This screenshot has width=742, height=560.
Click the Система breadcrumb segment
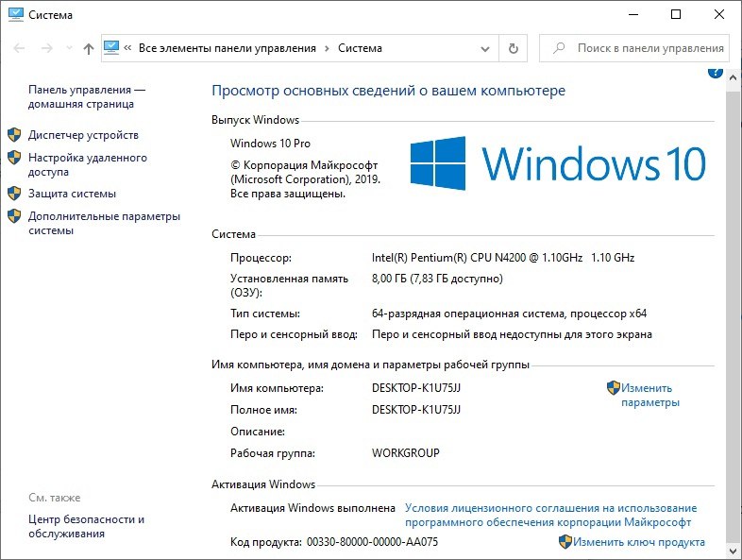[360, 48]
